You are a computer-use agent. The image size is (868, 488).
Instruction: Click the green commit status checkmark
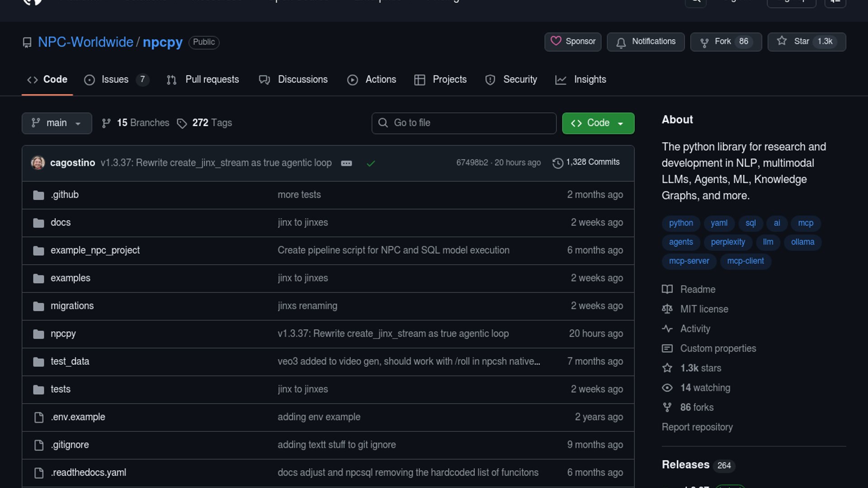[371, 163]
